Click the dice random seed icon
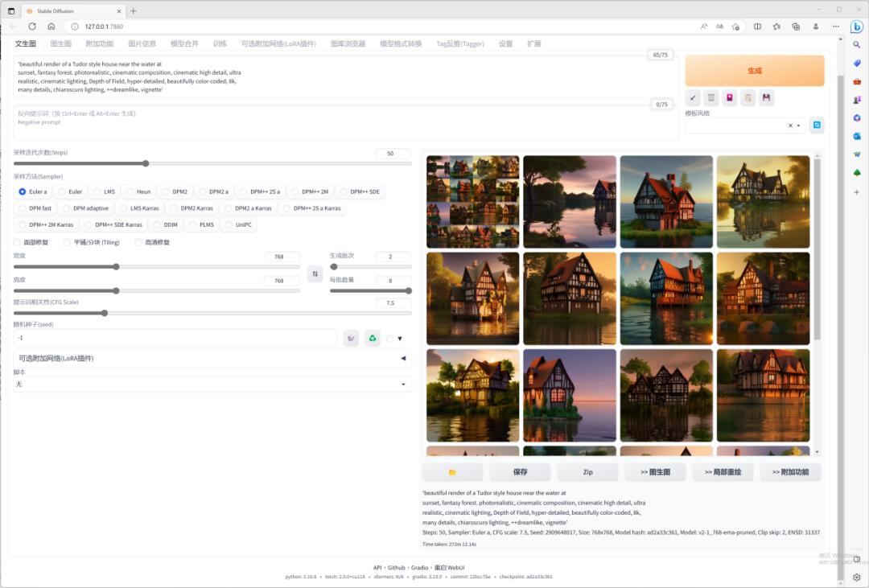869x588 pixels. click(351, 338)
